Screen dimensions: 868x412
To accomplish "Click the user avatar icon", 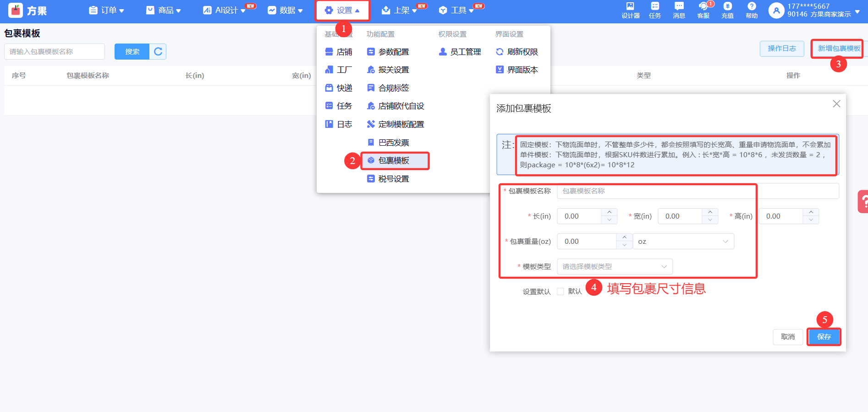I will [776, 11].
